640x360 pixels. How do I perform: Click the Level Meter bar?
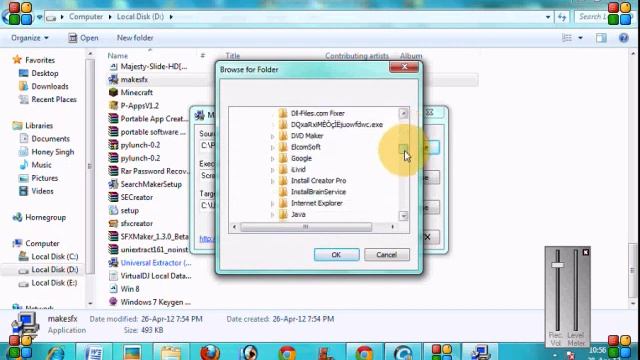tap(576, 291)
